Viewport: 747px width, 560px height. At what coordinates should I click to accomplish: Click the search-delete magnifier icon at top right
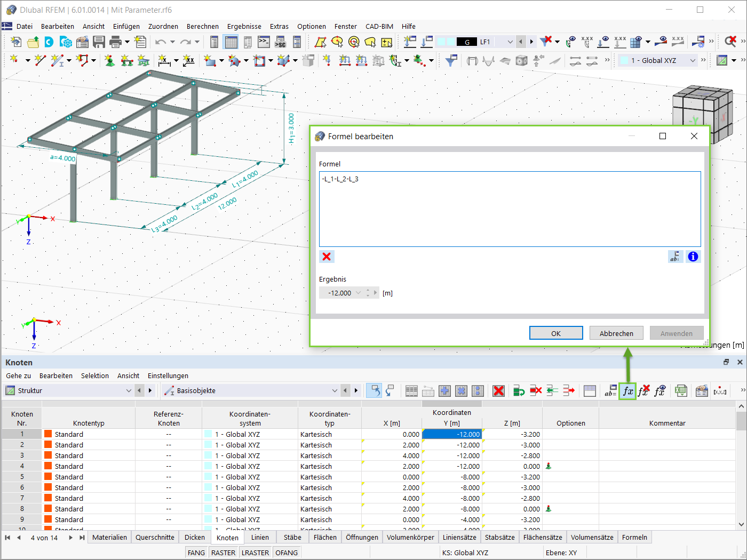pyautogui.click(x=730, y=41)
